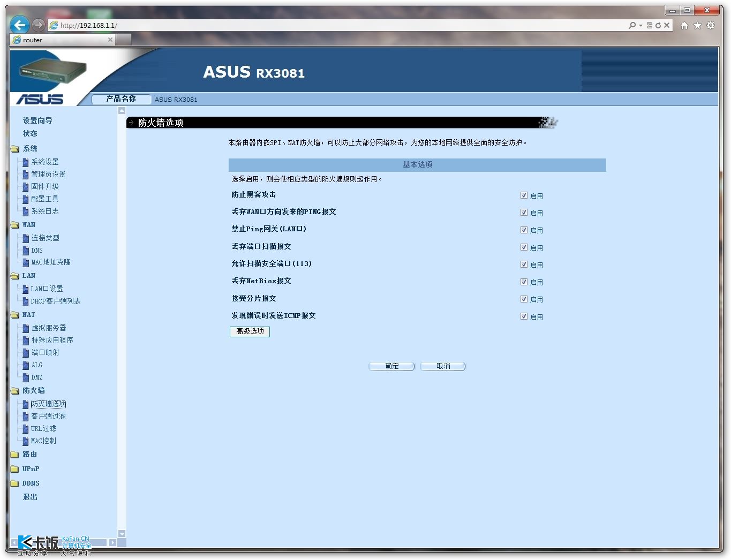Collapse the WAN folder in sidebar
This screenshot has height=560, width=731.
(15, 225)
